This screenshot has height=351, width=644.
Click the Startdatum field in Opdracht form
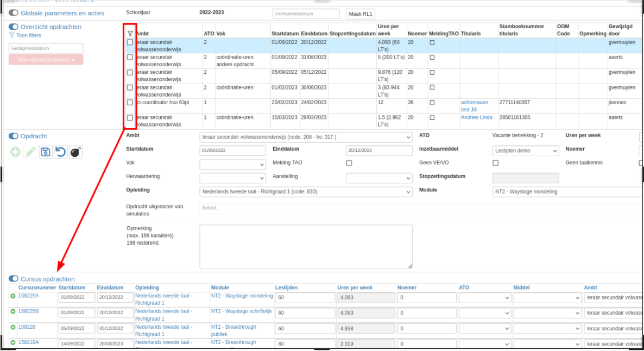(232, 151)
